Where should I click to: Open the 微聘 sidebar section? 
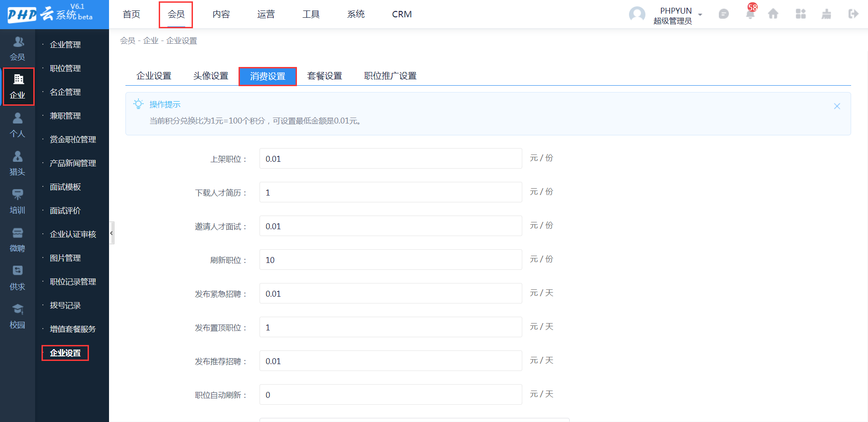point(17,240)
